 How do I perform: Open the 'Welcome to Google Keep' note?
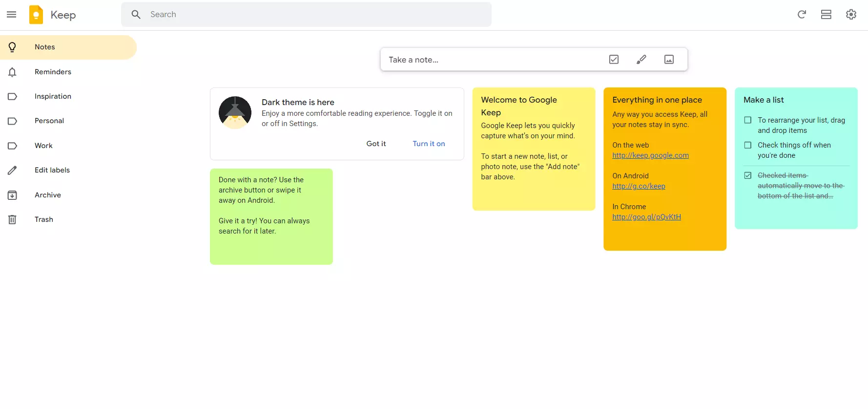(x=534, y=149)
